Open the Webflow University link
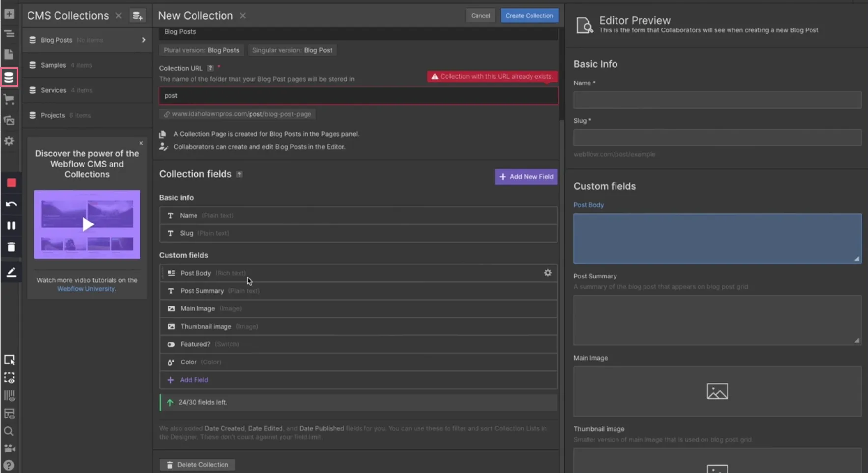This screenshot has width=868, height=473. point(86,289)
